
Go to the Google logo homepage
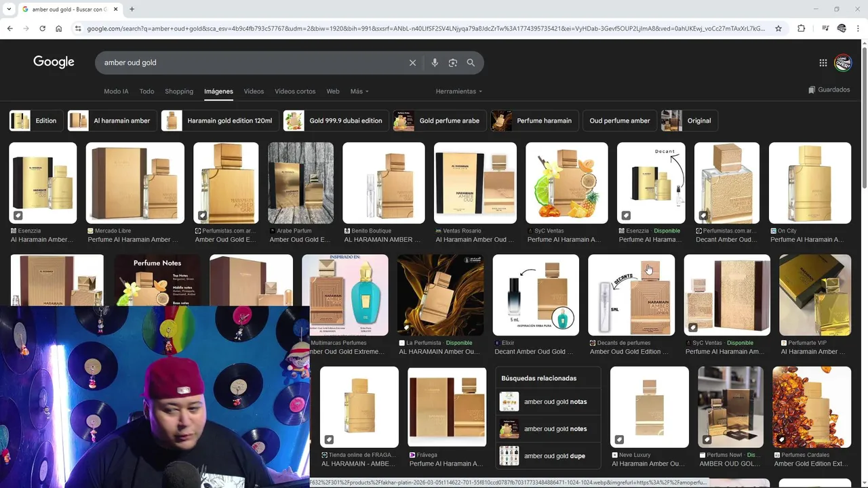click(x=54, y=62)
